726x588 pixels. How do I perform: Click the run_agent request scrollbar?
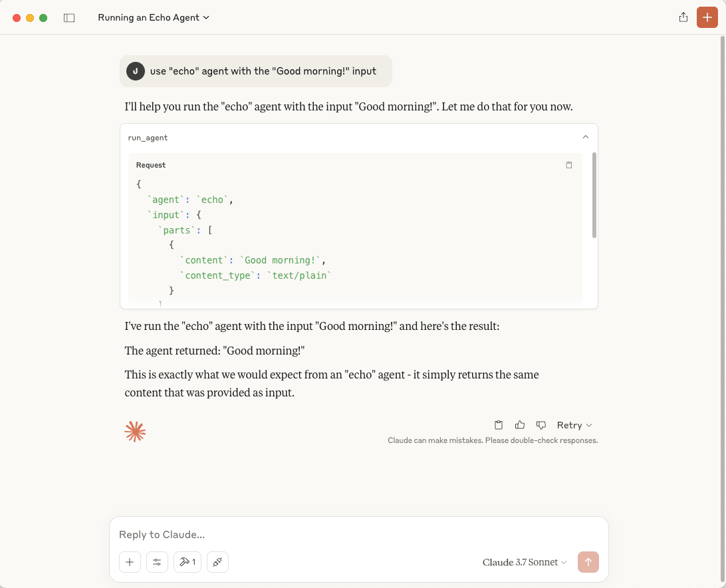(594, 195)
